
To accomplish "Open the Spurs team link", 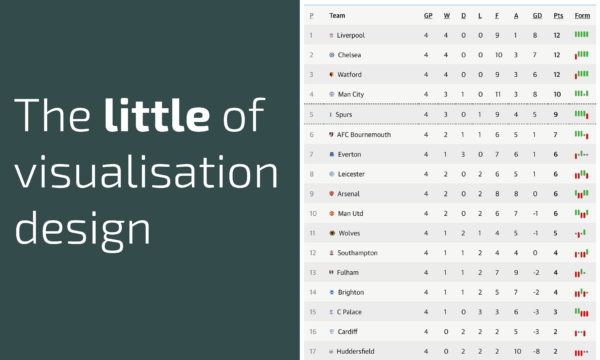I will [x=344, y=114].
